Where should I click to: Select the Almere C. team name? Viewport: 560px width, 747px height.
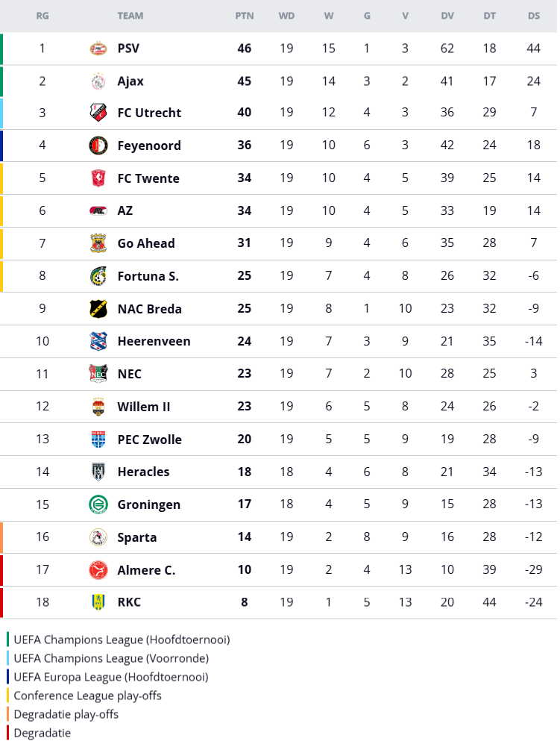coord(146,570)
